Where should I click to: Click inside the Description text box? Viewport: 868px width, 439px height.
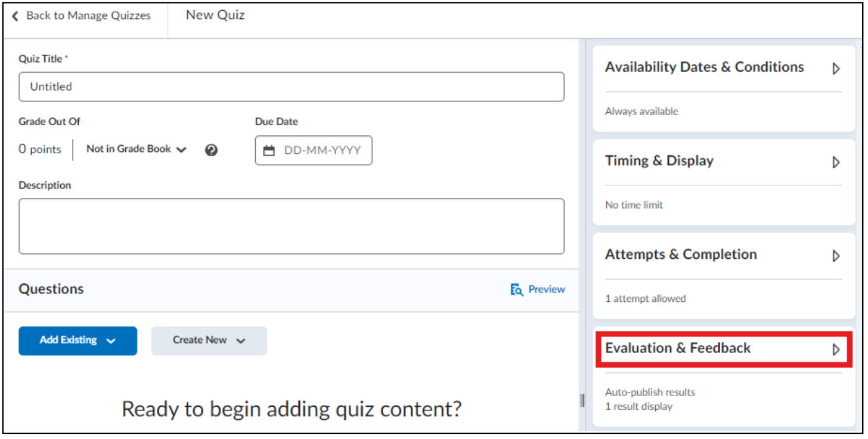[x=292, y=226]
